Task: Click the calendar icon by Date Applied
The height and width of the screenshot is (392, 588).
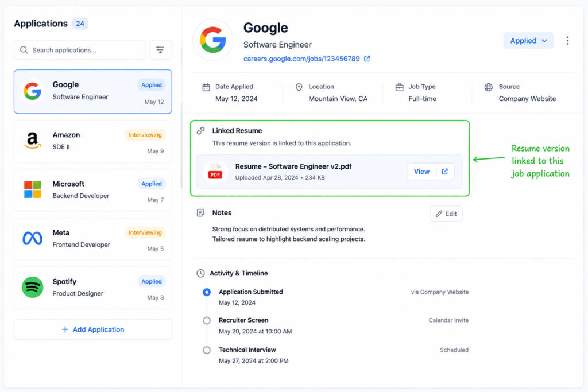Action: 206,87
